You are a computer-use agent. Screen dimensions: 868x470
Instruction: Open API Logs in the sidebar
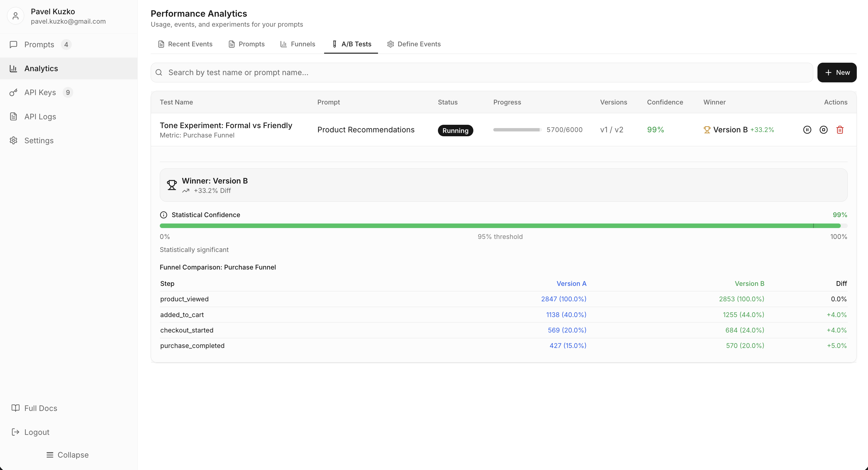[40, 117]
